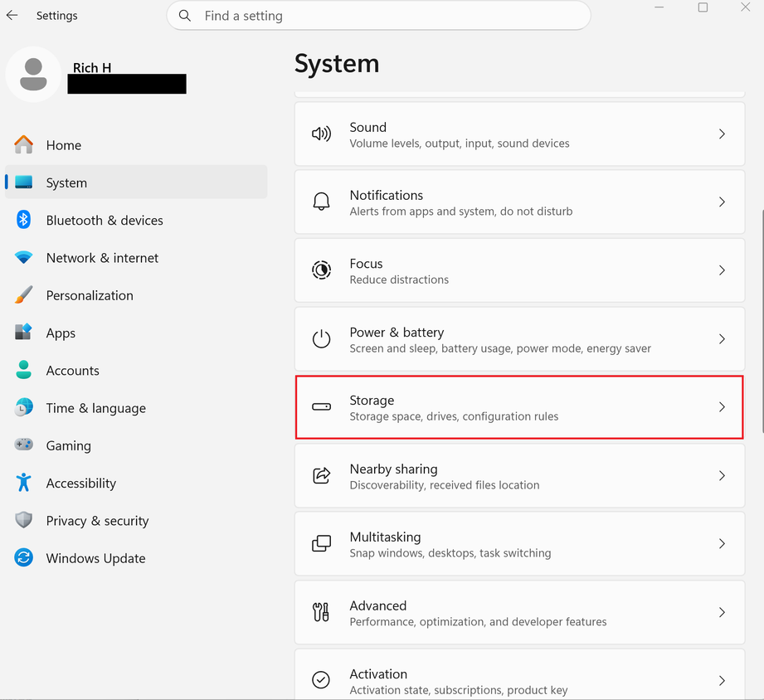Click "Reduce distractions" description text

(399, 280)
